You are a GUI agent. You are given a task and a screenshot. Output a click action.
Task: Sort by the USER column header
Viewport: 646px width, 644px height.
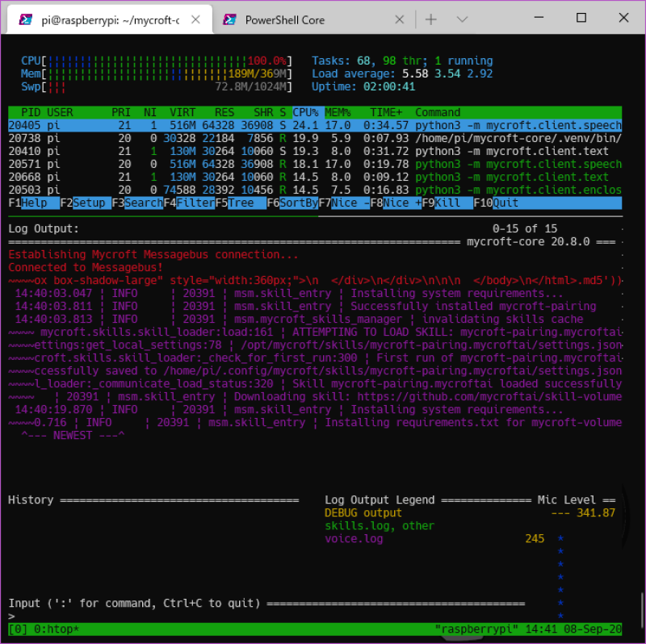(60, 112)
